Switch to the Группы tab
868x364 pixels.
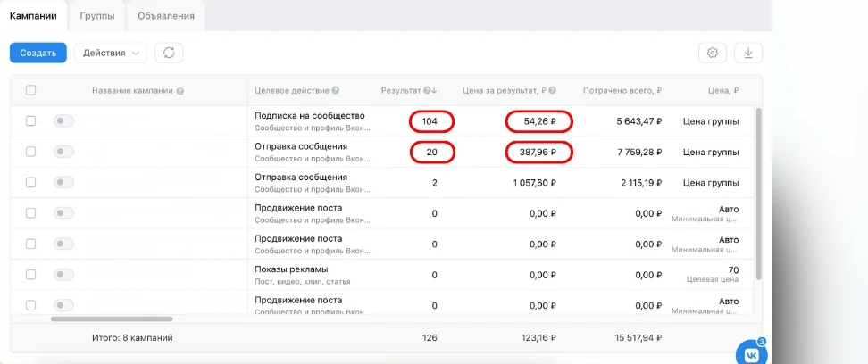(x=96, y=16)
